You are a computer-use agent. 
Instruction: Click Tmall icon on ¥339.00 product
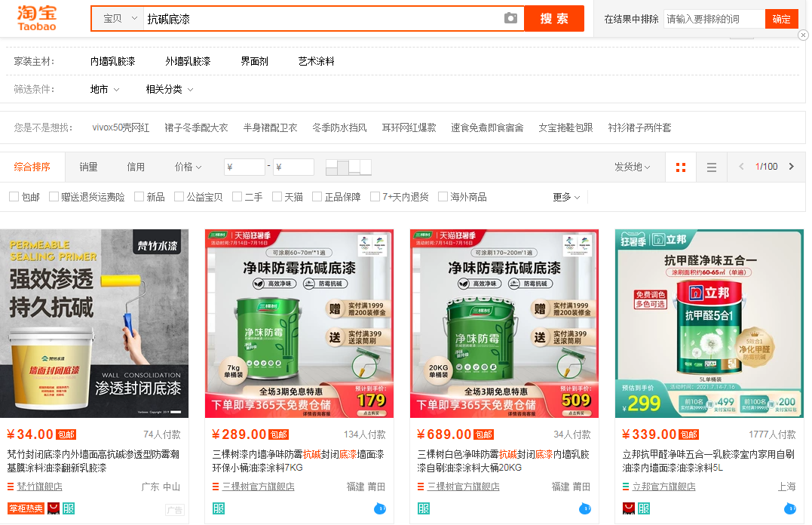(x=629, y=508)
